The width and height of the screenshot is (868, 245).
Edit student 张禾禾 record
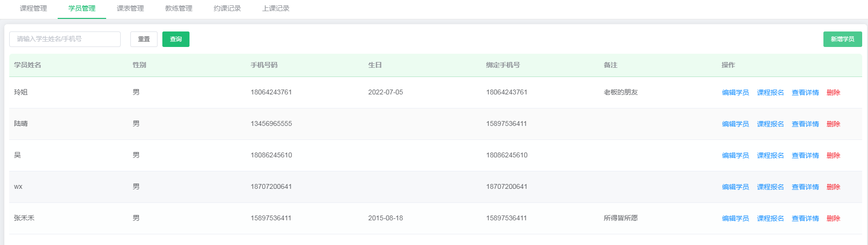[735, 218]
